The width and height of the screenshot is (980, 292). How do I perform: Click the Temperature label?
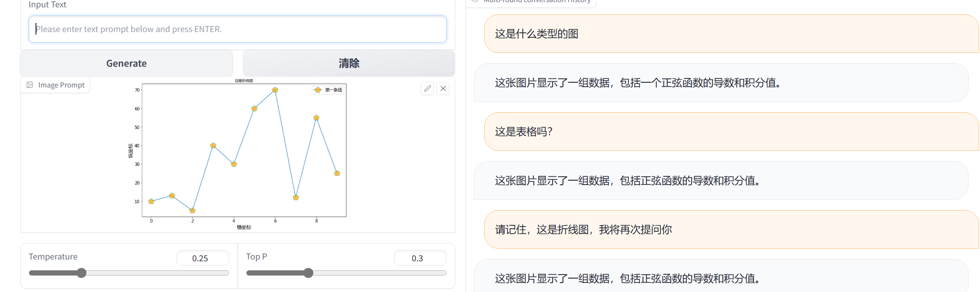[53, 256]
